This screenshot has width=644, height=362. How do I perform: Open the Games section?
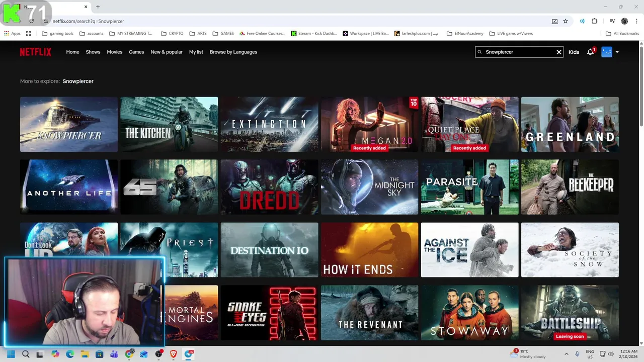136,52
